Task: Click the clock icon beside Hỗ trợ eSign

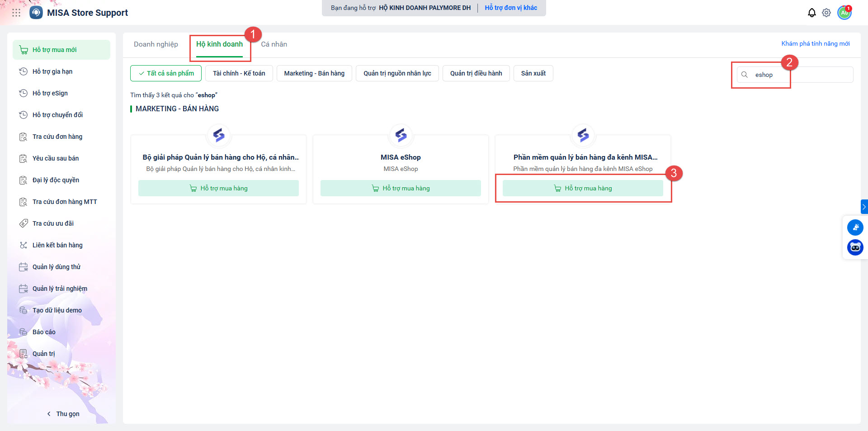Action: 24,93
